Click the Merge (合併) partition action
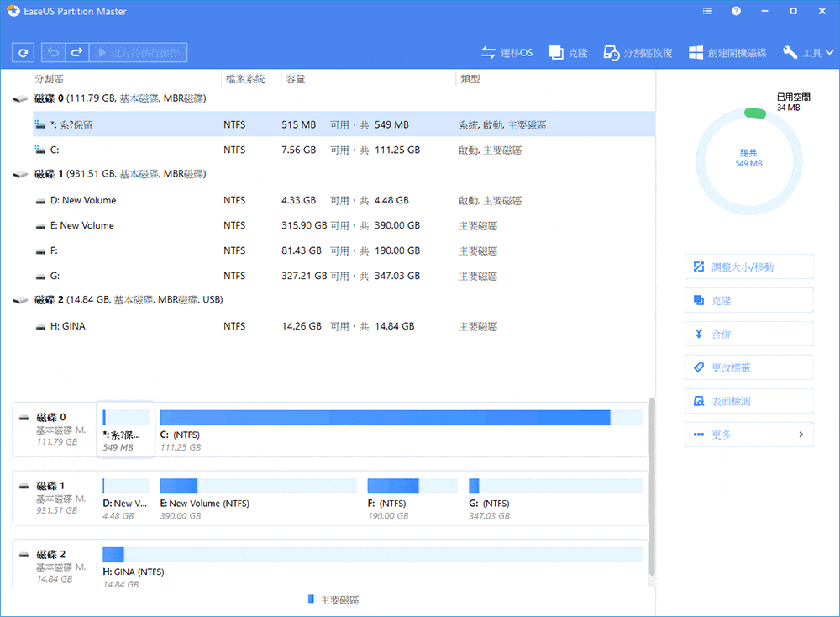 pyautogui.click(x=748, y=334)
